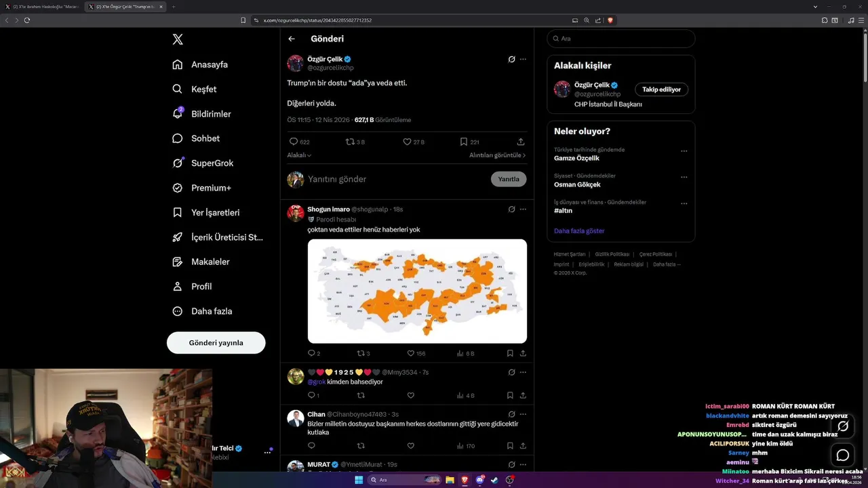
Task: Expand the footer Daha fazla menu
Action: tap(667, 264)
